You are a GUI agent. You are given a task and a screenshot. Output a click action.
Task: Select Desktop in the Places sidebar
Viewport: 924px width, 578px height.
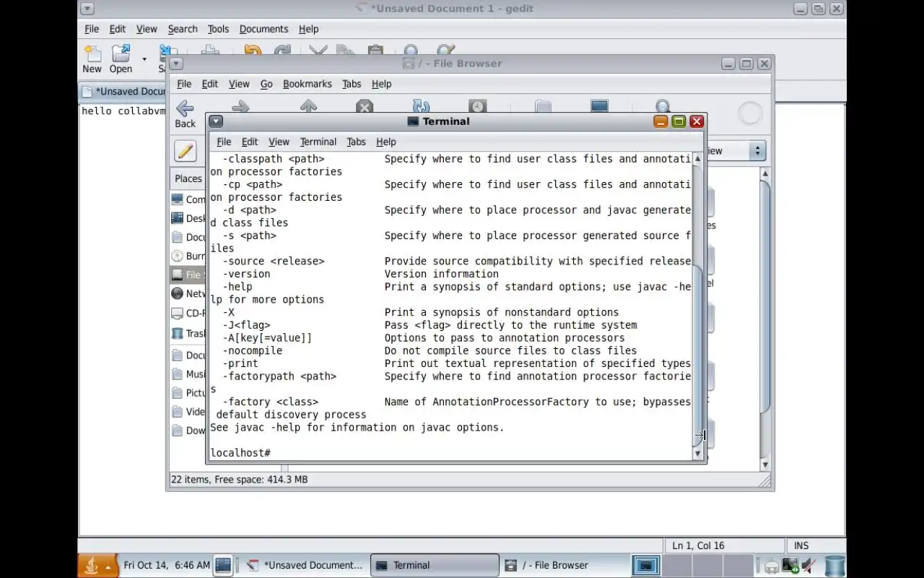coord(188,218)
